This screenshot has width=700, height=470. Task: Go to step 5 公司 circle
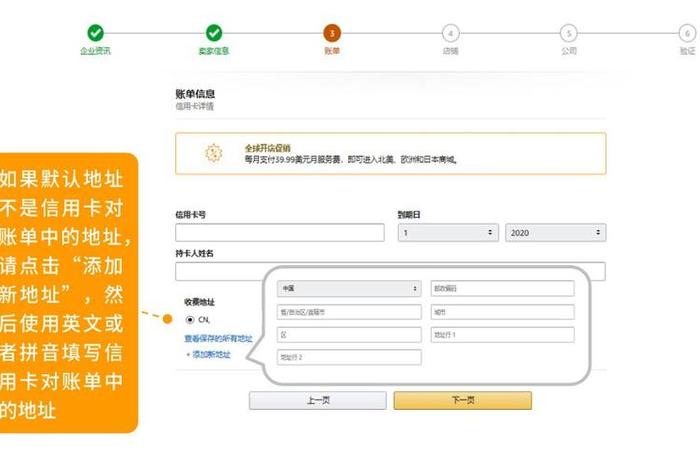[569, 33]
